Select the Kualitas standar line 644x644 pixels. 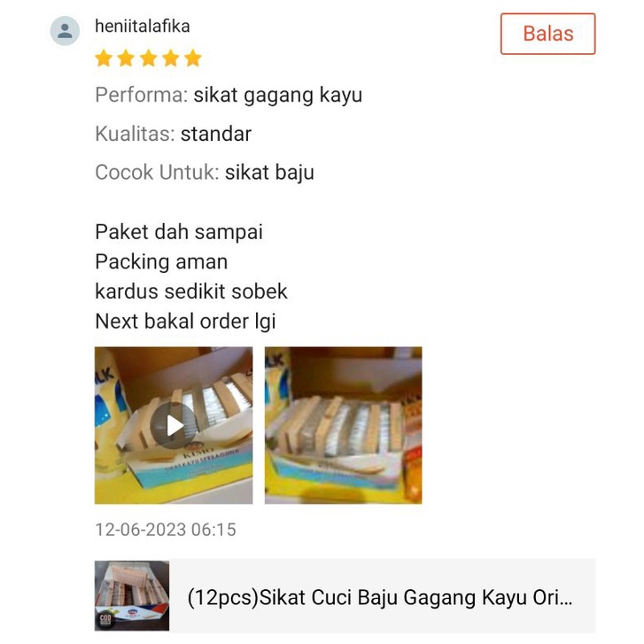click(173, 134)
